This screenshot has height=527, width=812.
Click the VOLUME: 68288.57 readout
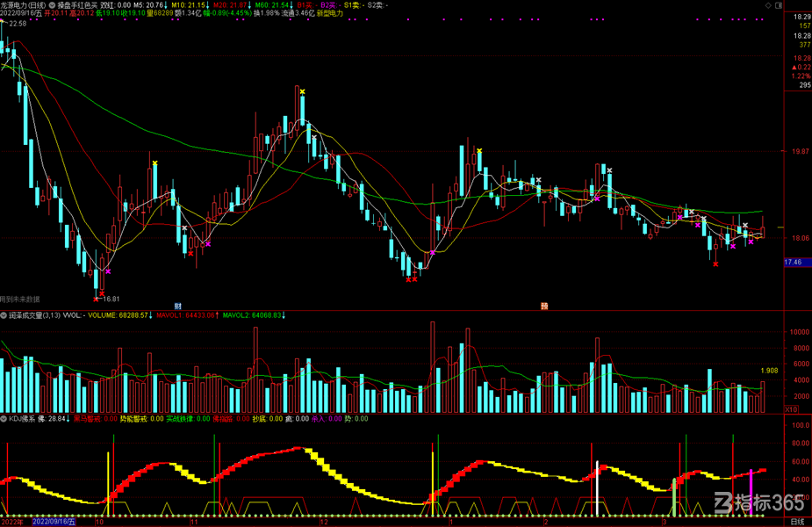119,315
